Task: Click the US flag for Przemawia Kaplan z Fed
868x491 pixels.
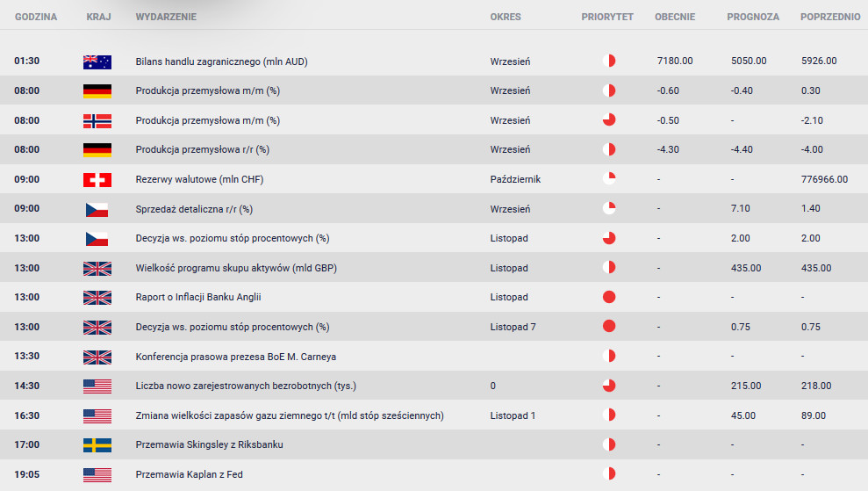Action: click(x=97, y=475)
